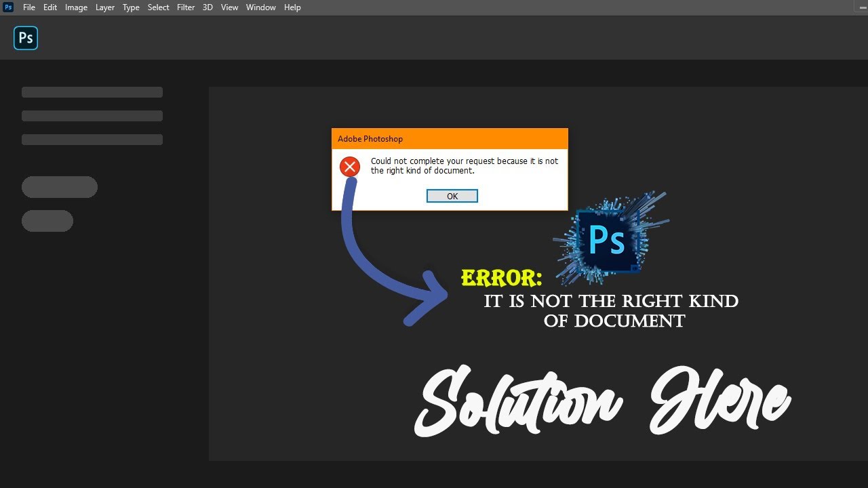Open the Layer menu

(x=105, y=7)
